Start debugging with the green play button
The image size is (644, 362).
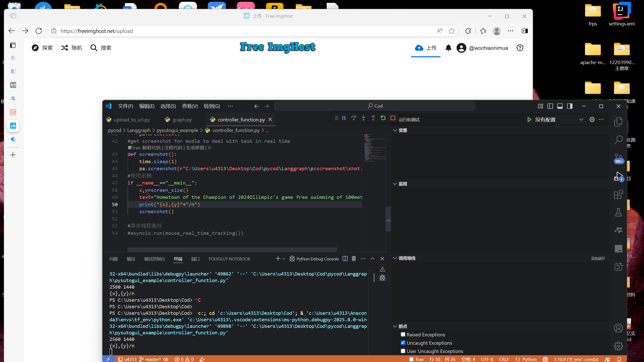(529, 120)
